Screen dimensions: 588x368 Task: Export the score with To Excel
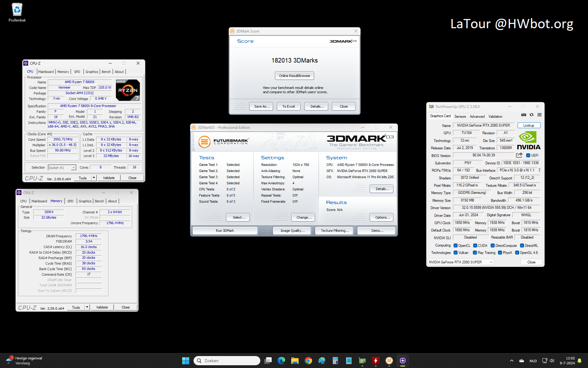(x=288, y=106)
